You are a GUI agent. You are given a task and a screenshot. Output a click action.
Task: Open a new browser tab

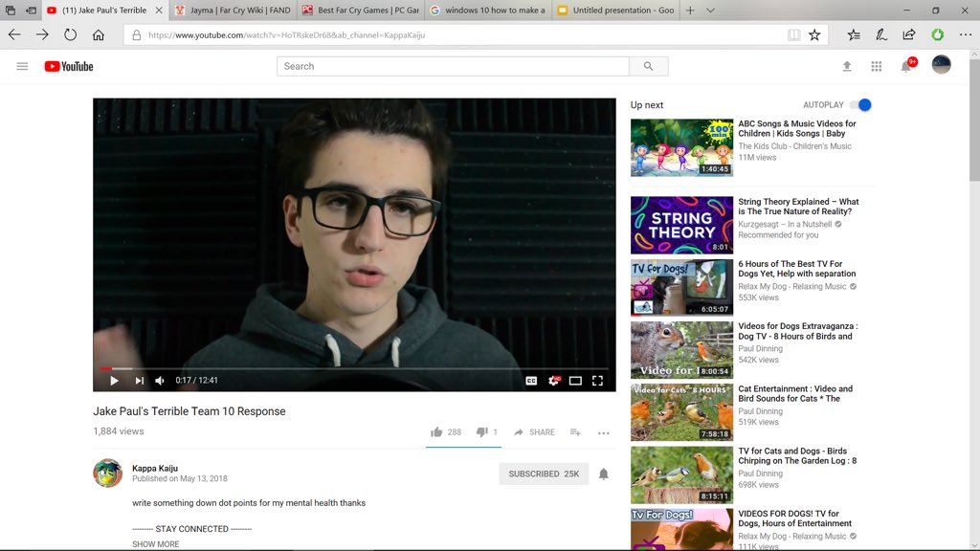(690, 10)
